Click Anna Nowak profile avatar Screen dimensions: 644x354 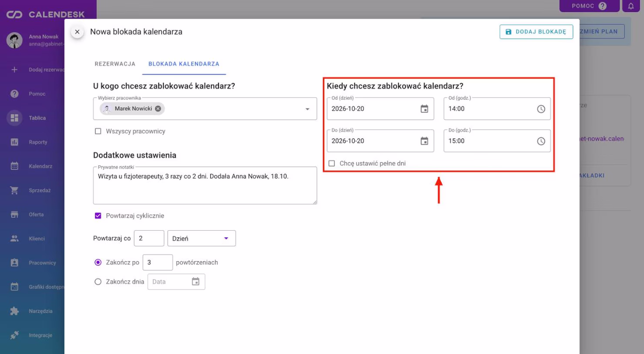[14, 40]
